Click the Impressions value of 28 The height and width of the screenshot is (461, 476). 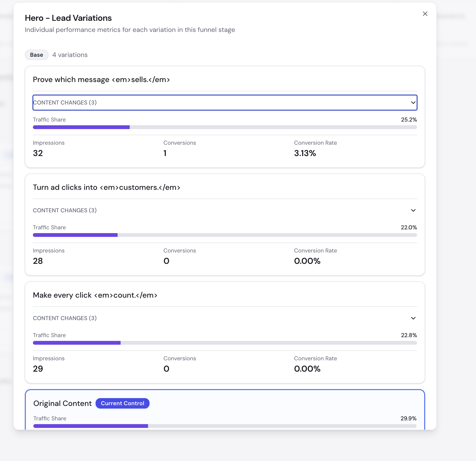(38, 261)
